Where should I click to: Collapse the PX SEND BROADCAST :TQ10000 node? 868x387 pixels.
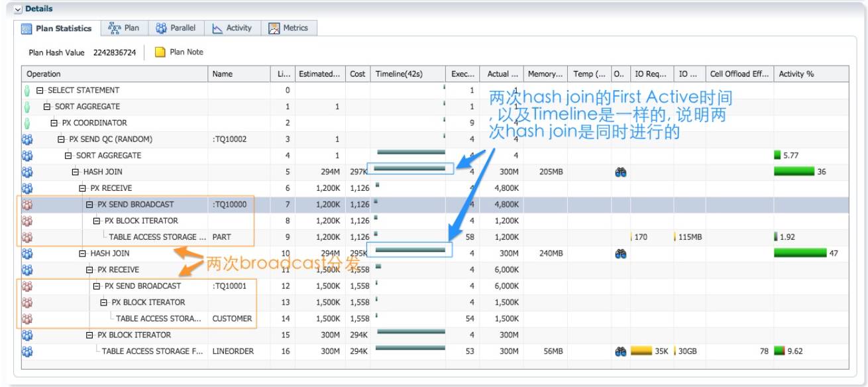[x=89, y=205]
